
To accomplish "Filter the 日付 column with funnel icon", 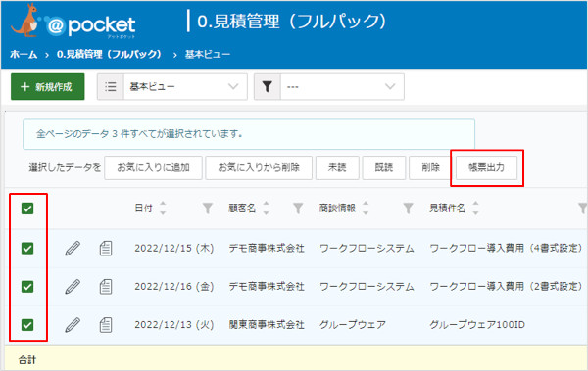I will click(208, 209).
